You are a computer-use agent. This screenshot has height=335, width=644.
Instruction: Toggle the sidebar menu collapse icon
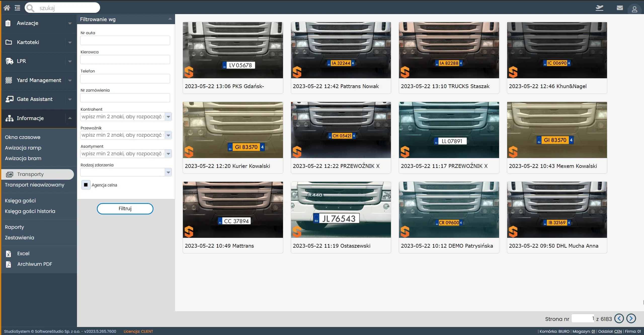(17, 8)
